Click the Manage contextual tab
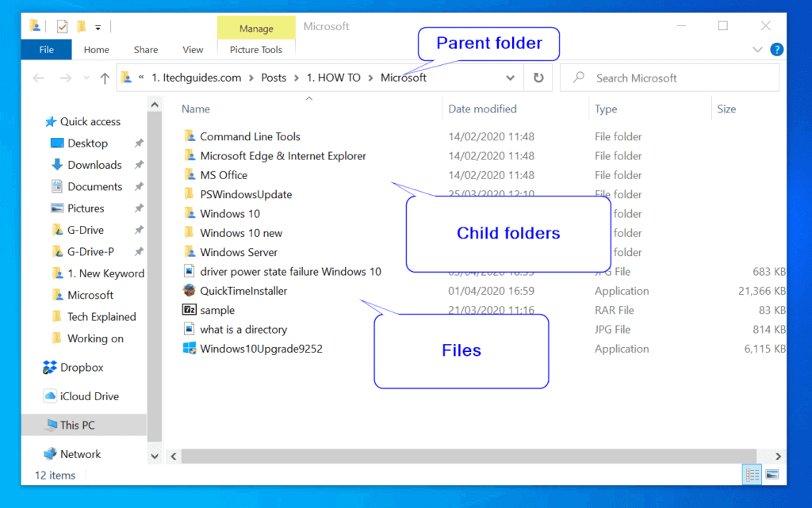 (x=256, y=29)
